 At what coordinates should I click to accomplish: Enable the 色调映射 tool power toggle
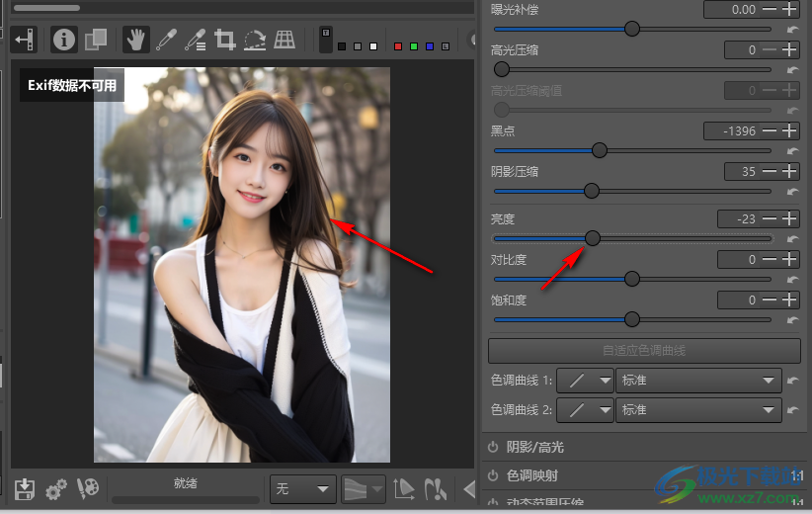click(493, 475)
